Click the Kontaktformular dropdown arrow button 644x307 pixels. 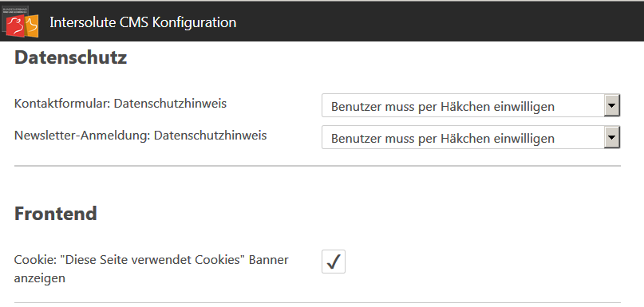[x=611, y=105]
